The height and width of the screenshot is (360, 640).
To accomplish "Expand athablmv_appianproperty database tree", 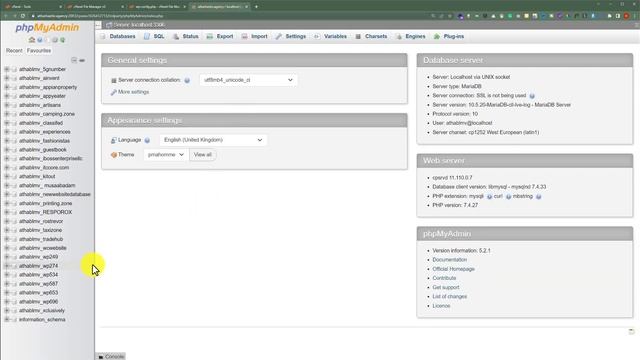I will pos(7,87).
